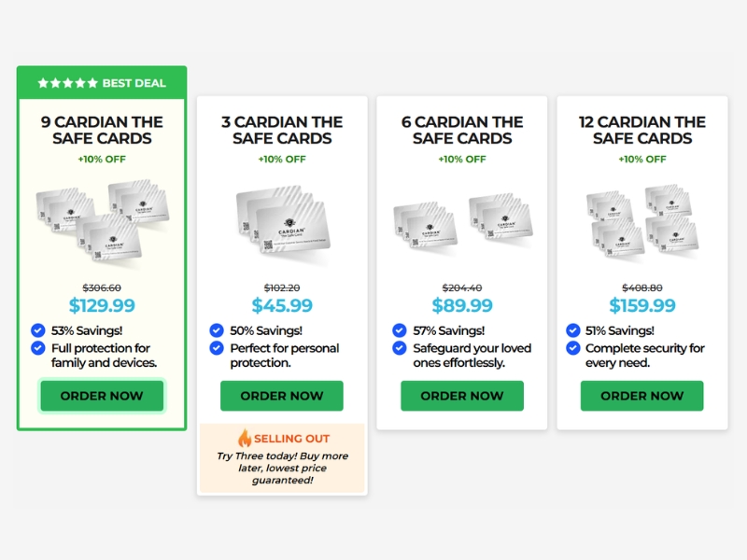Click checkmark next to Full protection for family
The width and height of the screenshot is (747, 560).
click(x=37, y=348)
